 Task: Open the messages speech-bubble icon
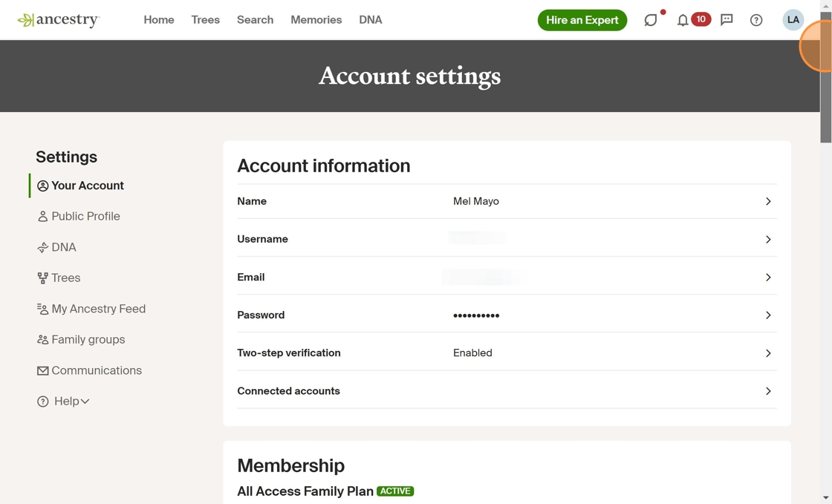[x=727, y=20]
